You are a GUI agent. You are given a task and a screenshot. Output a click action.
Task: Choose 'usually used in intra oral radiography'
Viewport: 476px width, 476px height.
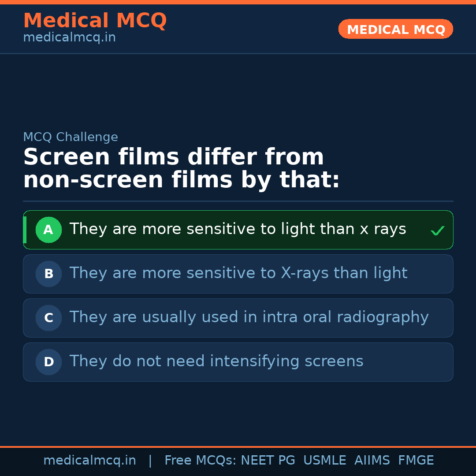pyautogui.click(x=249, y=317)
